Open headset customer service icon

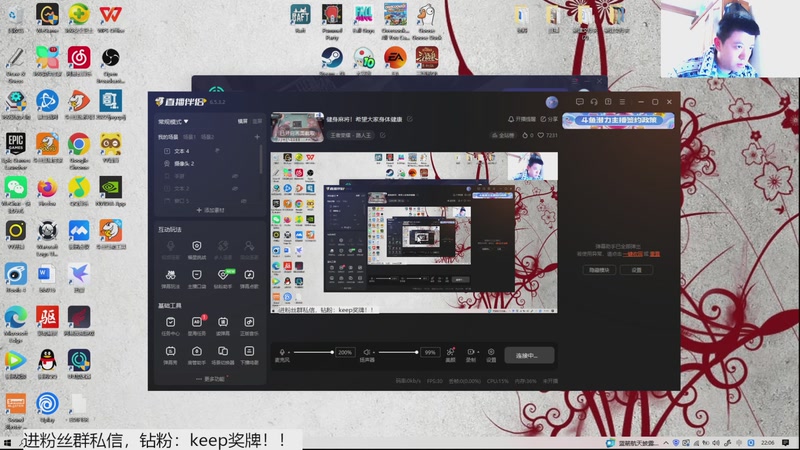594,102
